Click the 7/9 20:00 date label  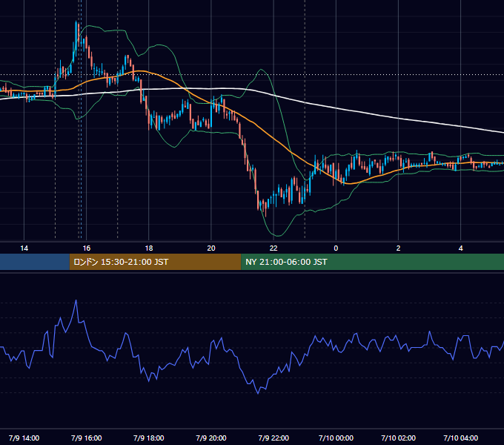coord(211,438)
